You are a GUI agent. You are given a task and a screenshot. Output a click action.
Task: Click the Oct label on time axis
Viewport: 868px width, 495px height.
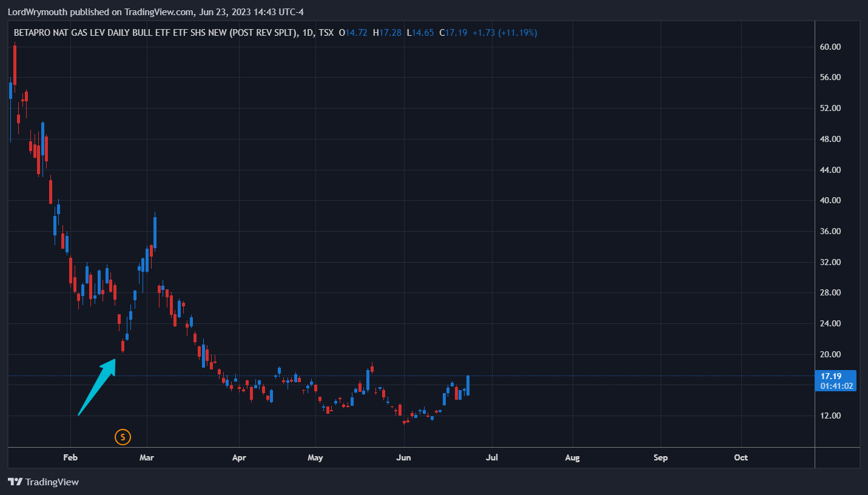pyautogui.click(x=741, y=457)
